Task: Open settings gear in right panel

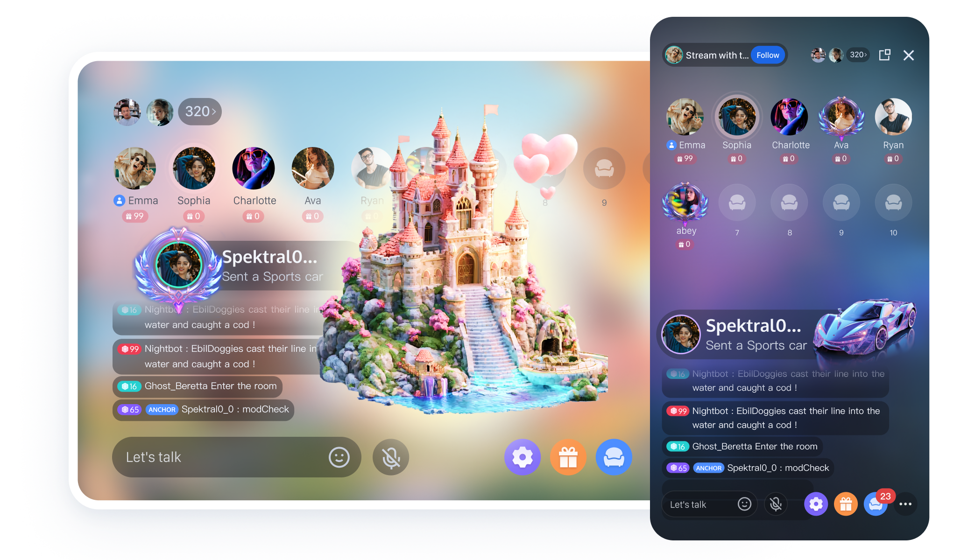Action: (816, 504)
